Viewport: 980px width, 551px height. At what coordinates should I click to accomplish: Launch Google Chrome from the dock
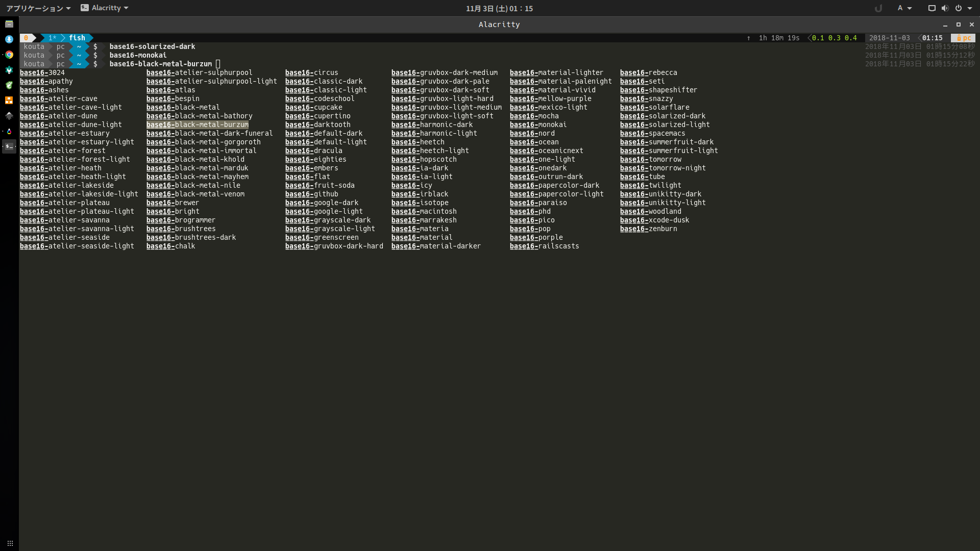[9, 55]
